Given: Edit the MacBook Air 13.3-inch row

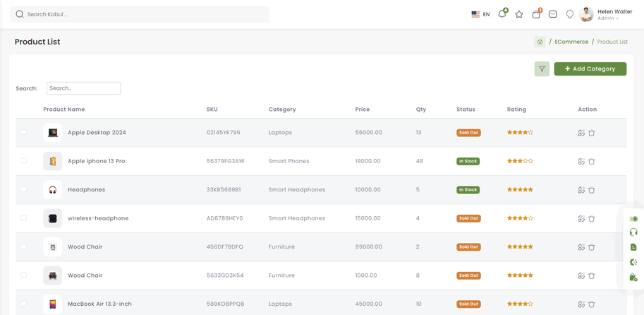Looking at the screenshot, I should (581, 304).
